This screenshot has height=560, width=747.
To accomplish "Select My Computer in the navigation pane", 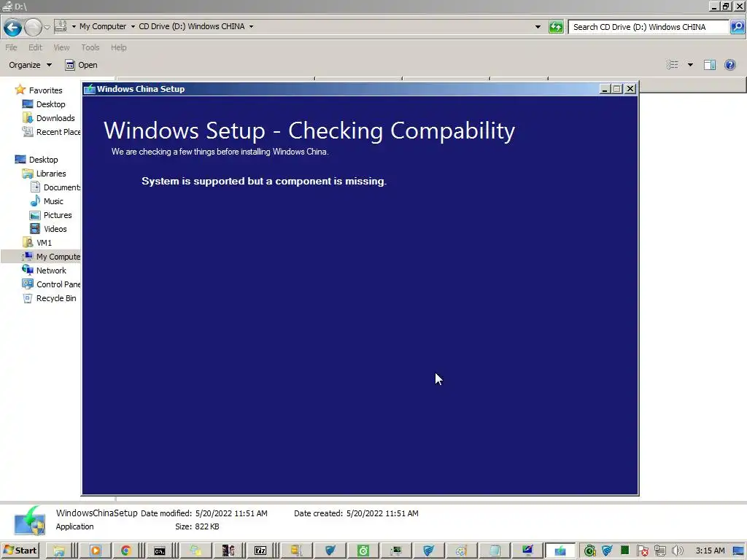I will (x=58, y=257).
